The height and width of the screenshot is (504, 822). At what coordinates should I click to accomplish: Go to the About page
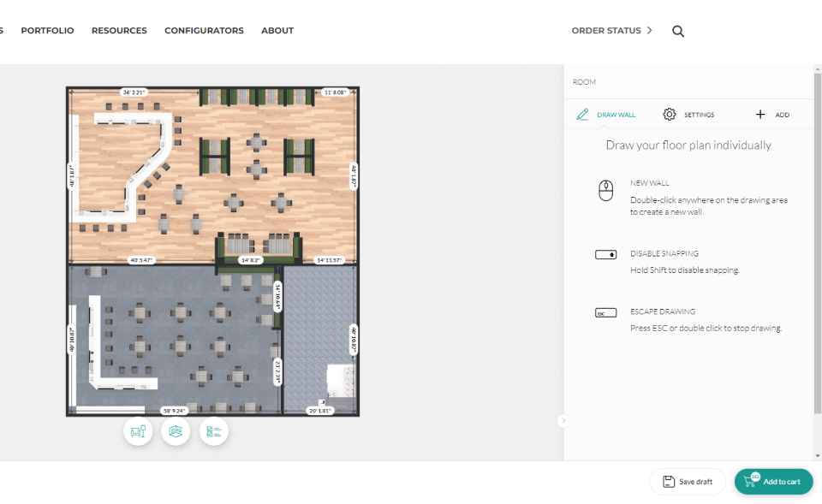pyautogui.click(x=277, y=31)
